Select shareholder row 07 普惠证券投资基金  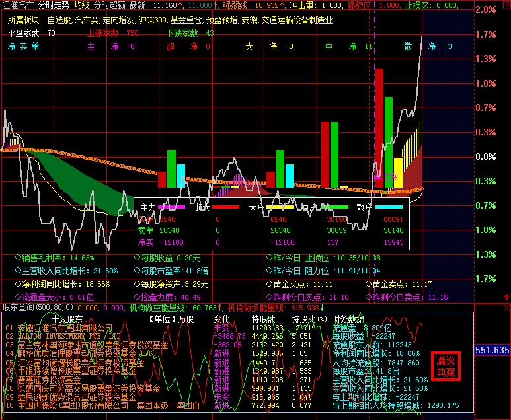point(43,380)
